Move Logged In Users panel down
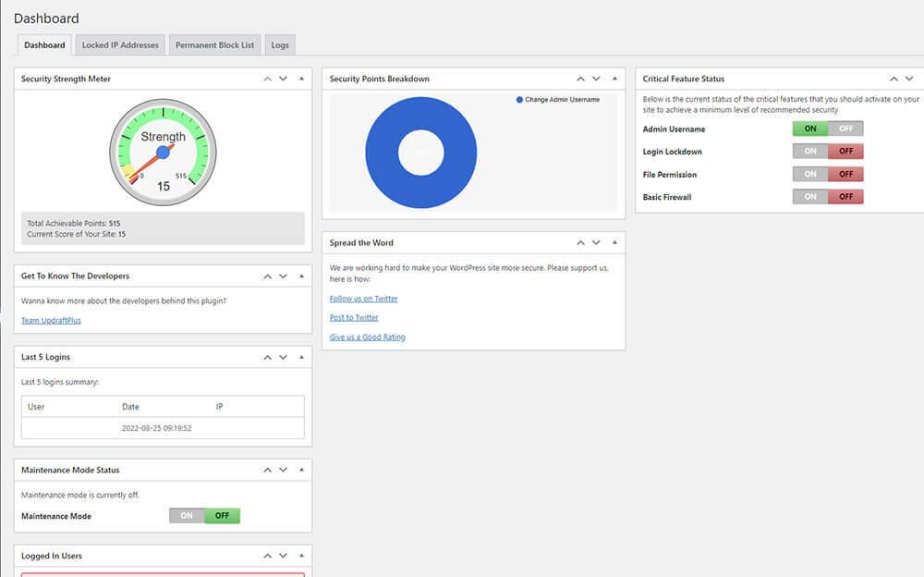 [284, 556]
